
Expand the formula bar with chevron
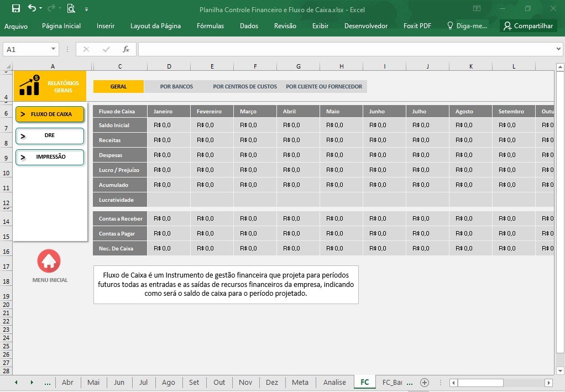click(x=558, y=49)
